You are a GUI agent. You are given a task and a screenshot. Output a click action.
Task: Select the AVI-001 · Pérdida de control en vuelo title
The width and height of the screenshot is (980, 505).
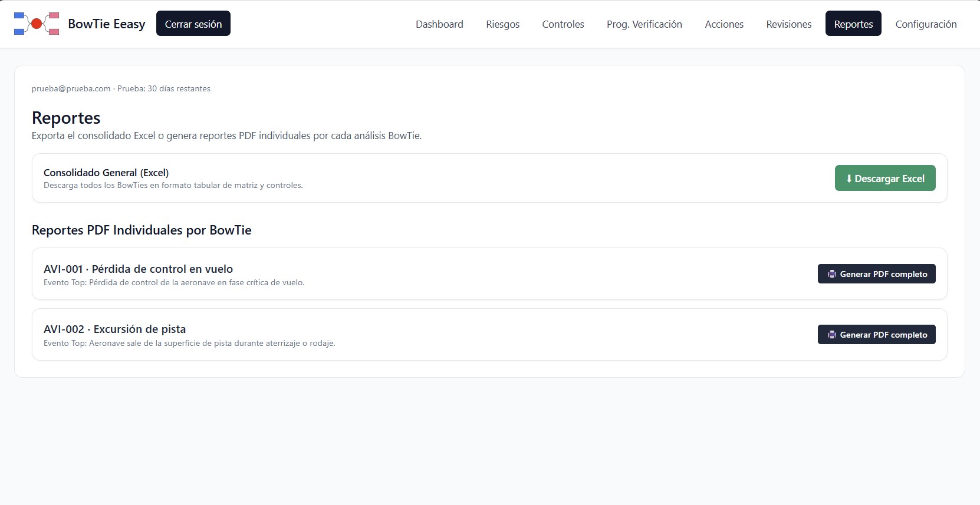(138, 269)
